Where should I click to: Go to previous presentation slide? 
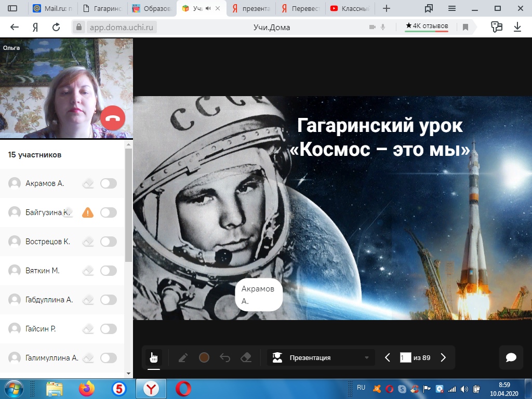click(x=388, y=357)
